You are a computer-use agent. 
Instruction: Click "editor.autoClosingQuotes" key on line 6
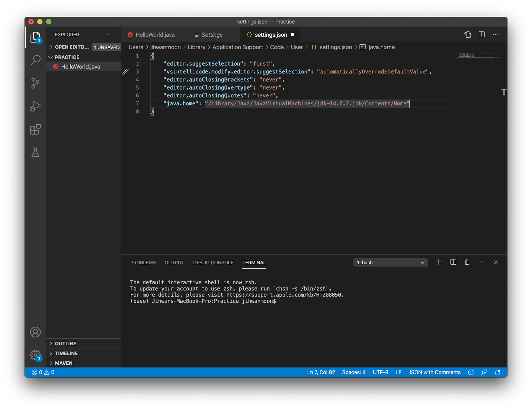coord(205,96)
